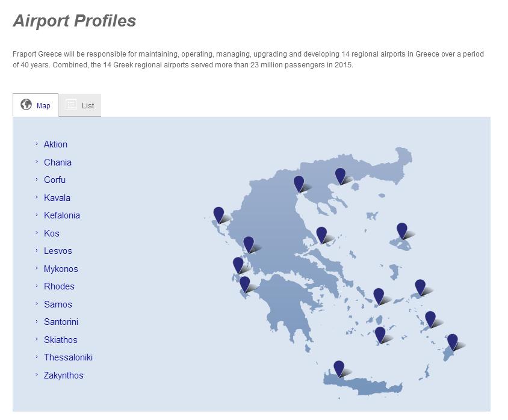
Task: Click the arrow beside Kos
Action: [x=37, y=232]
